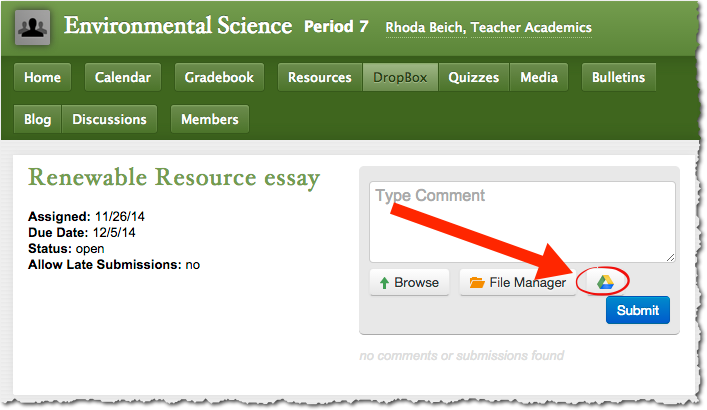Switch to the DropBox tab
707x410 pixels.
point(400,77)
